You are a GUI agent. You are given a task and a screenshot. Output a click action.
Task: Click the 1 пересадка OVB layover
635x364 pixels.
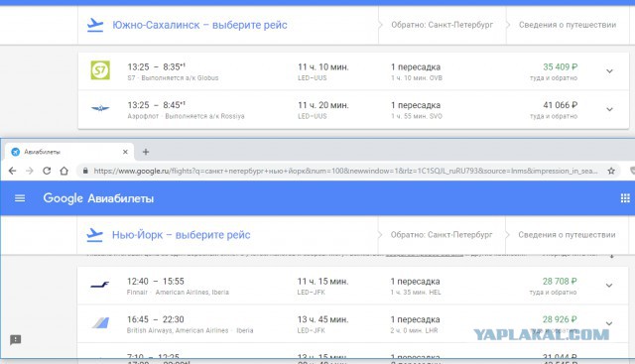pyautogui.click(x=417, y=71)
